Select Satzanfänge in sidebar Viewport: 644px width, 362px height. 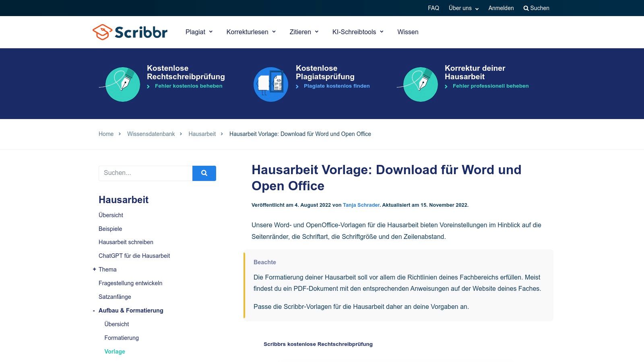115,297
